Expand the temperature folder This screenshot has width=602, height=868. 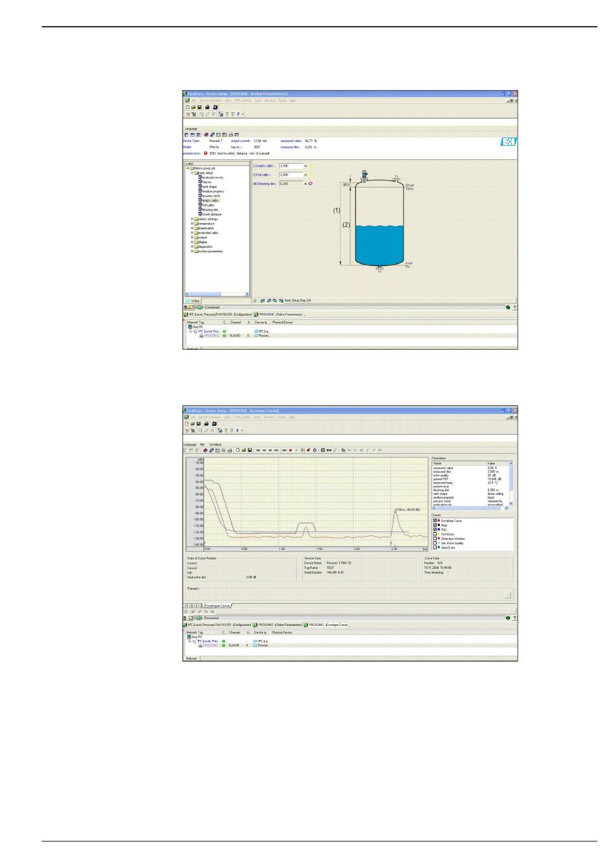tap(192, 224)
